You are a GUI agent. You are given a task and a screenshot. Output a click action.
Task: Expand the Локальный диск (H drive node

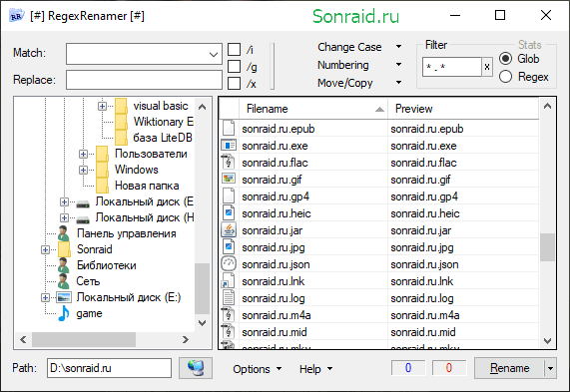[x=64, y=217]
